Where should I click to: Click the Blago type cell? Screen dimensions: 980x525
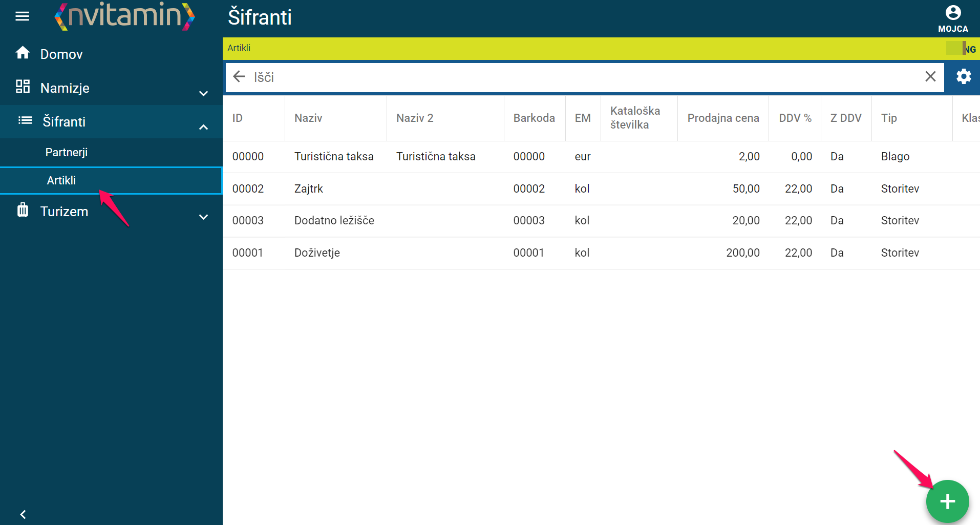(895, 157)
